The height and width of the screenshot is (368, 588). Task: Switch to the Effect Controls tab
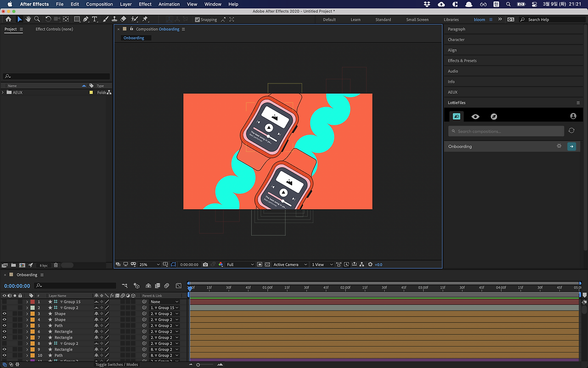coord(54,29)
